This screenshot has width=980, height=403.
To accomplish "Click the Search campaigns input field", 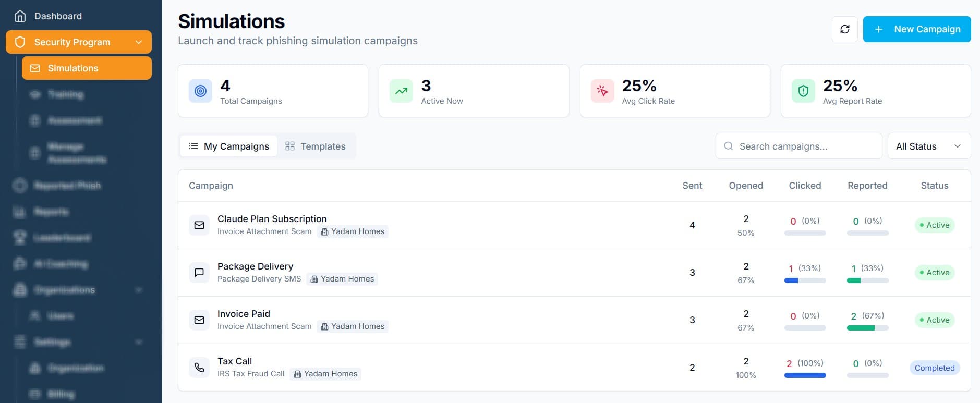I will 799,146.
